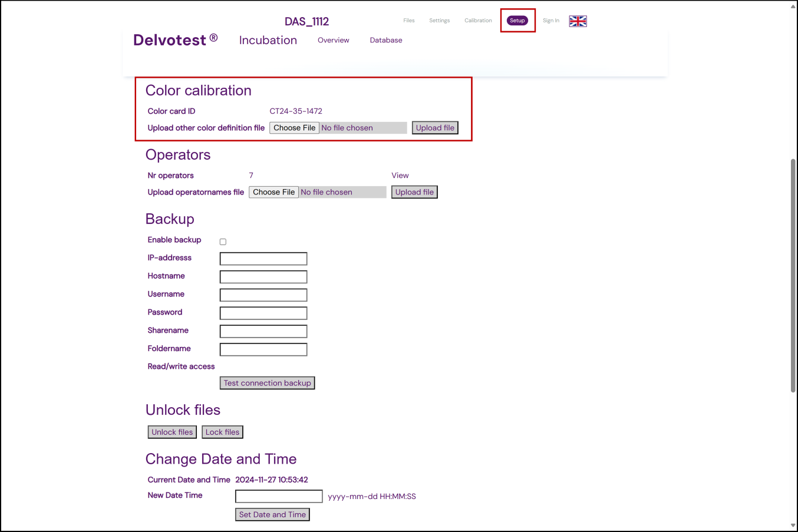Viewport: 798px width, 532px height.
Task: Click the Lock files button
Action: click(222, 432)
